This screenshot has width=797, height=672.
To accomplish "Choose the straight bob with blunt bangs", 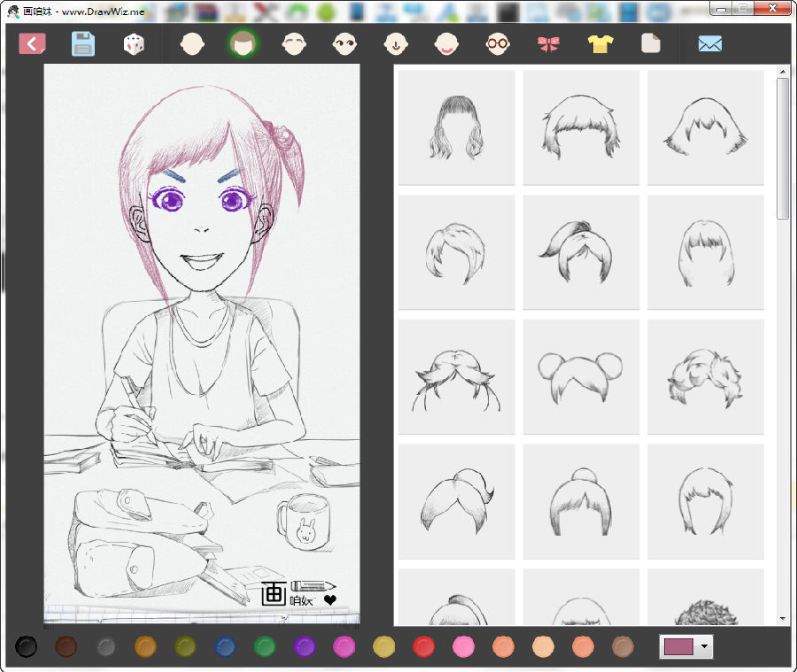I will click(706, 252).
